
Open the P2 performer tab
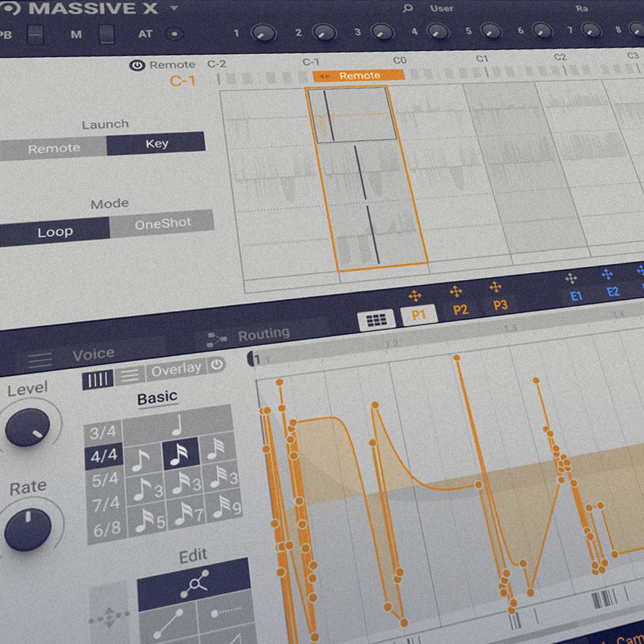(460, 309)
